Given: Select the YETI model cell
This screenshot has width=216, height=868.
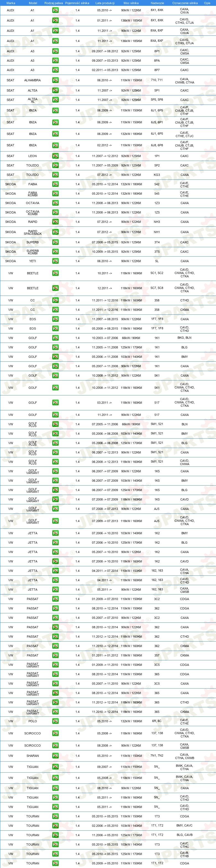Looking at the screenshot, I should (x=33, y=261).
